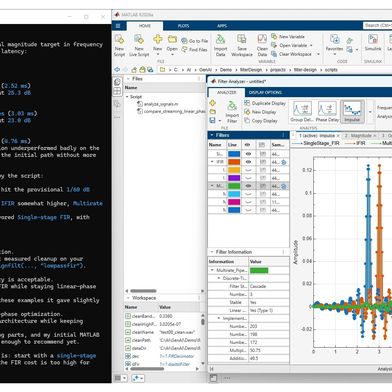The image size is (392, 392).
Task: Select HOME tab
Action: click(x=145, y=26)
